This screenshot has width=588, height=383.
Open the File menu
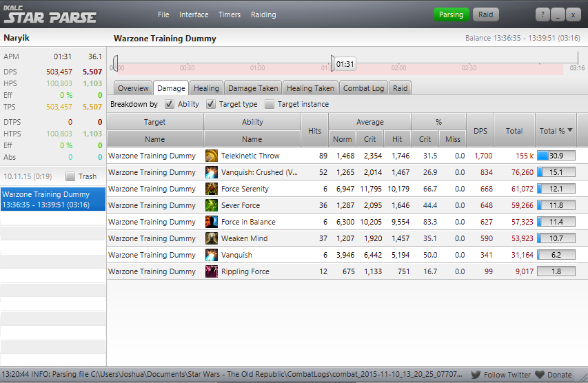click(x=163, y=14)
